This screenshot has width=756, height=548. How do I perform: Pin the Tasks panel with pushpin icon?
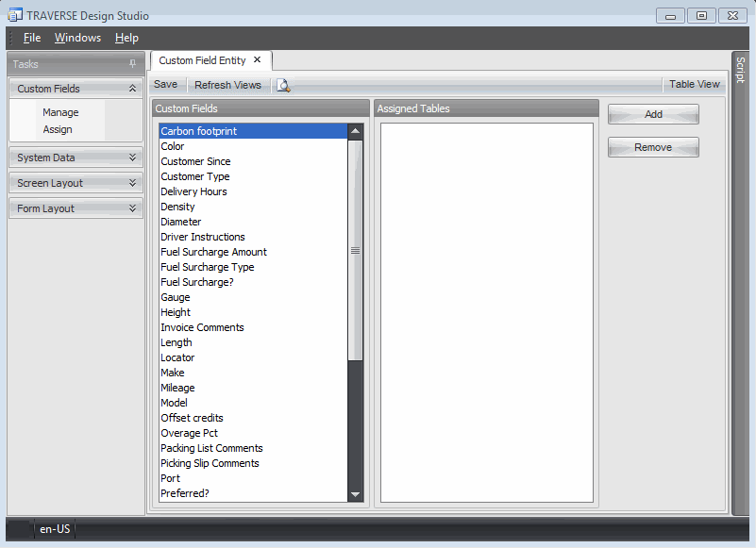pos(132,64)
